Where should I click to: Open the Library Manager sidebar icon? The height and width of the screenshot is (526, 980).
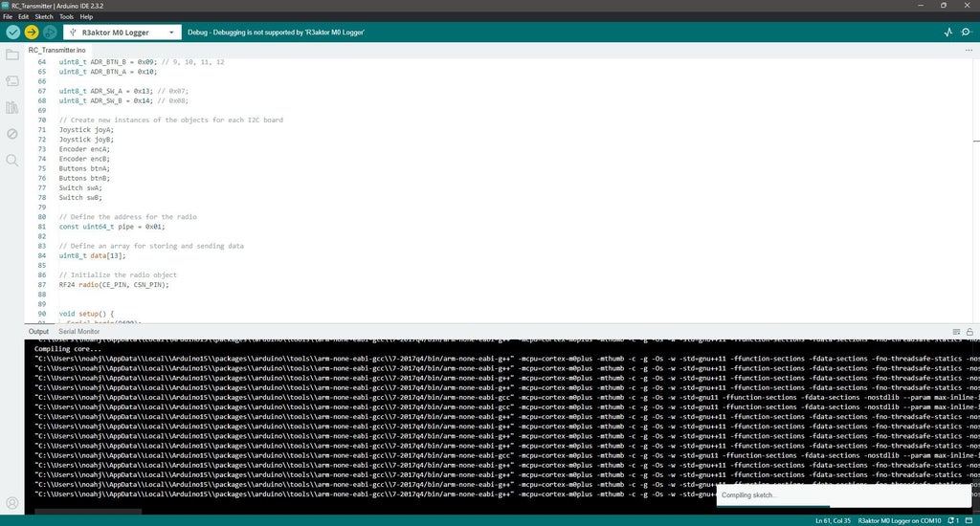point(11,107)
